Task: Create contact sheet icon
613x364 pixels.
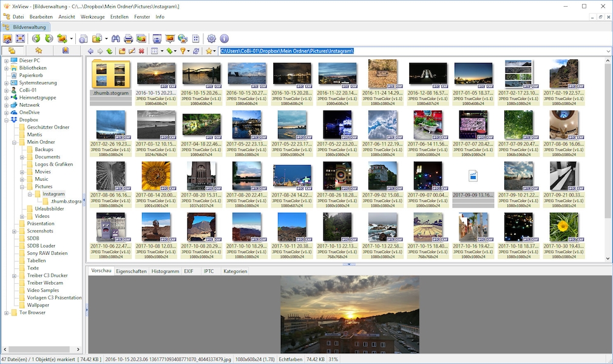Action: pos(196,39)
